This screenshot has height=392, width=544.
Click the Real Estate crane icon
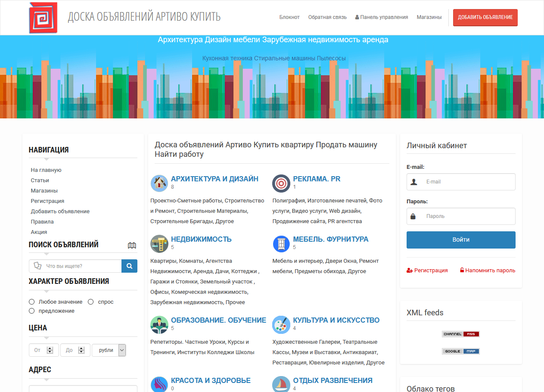pos(159,244)
